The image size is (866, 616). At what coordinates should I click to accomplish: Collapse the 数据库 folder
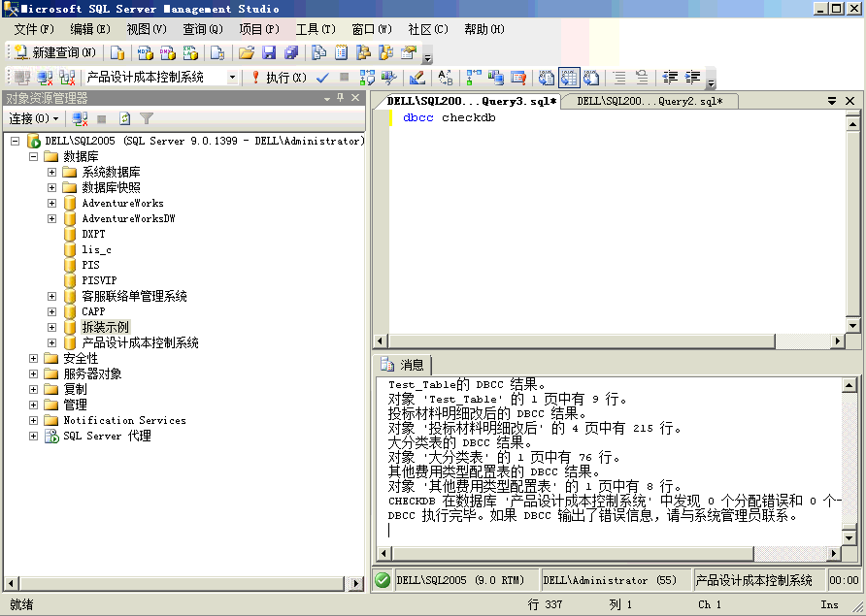tap(34, 157)
